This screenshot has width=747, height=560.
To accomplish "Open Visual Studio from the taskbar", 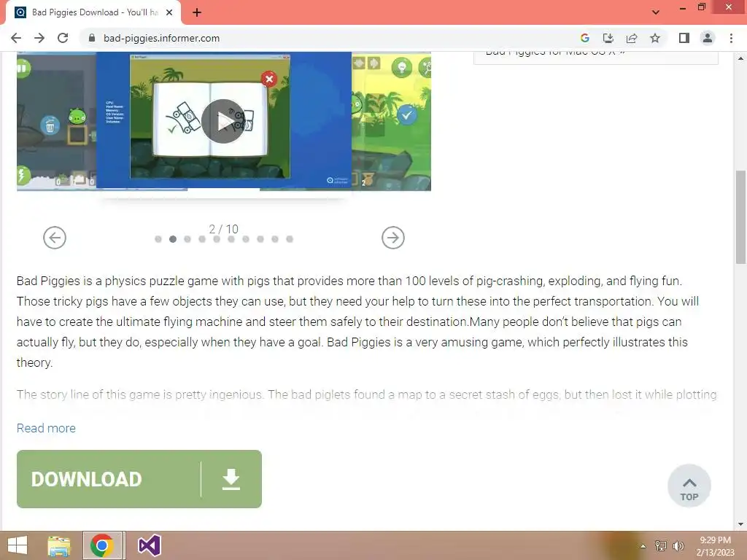I will (x=149, y=545).
